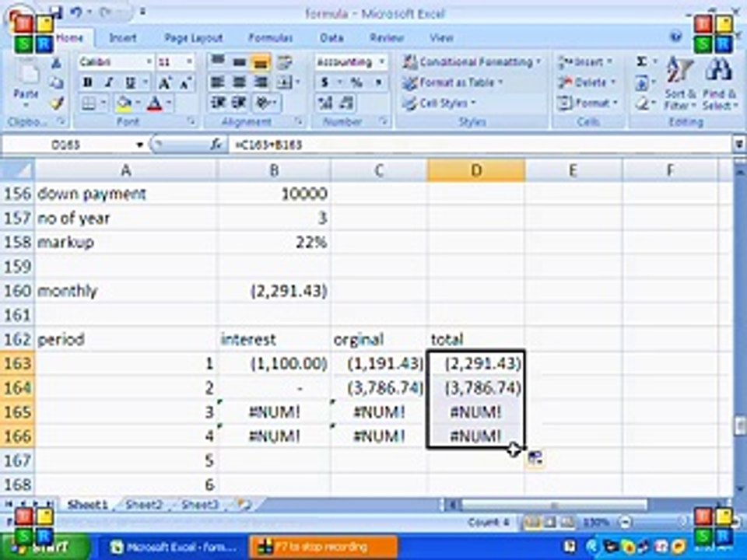Screen dimensions: 747x560
Task: Select row 160 header
Action: [17, 290]
